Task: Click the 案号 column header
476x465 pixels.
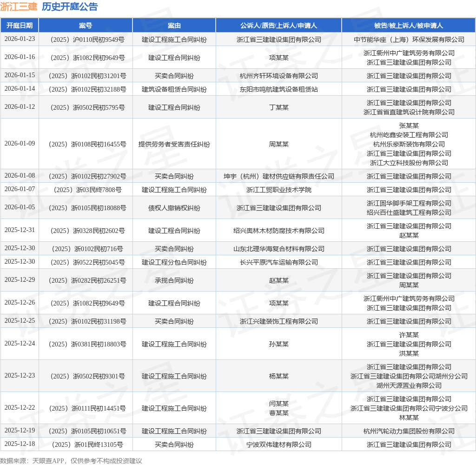Action: click(x=86, y=26)
